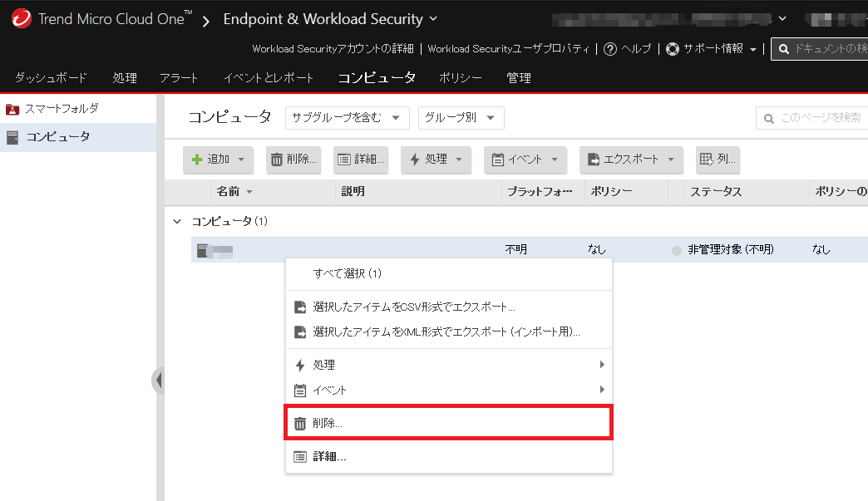868x501 pixels.
Task: Open Workload Securityユーザプロパティ link
Action: click(x=509, y=49)
